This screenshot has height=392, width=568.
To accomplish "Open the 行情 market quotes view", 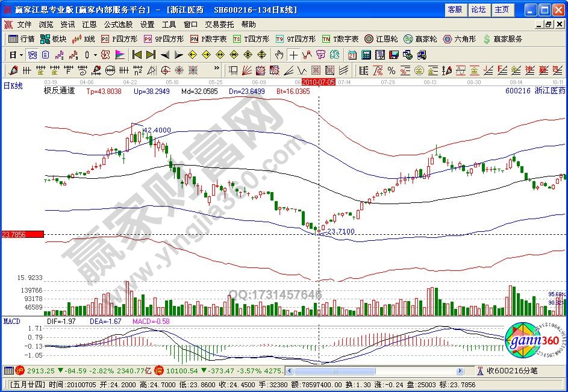I will [x=22, y=39].
